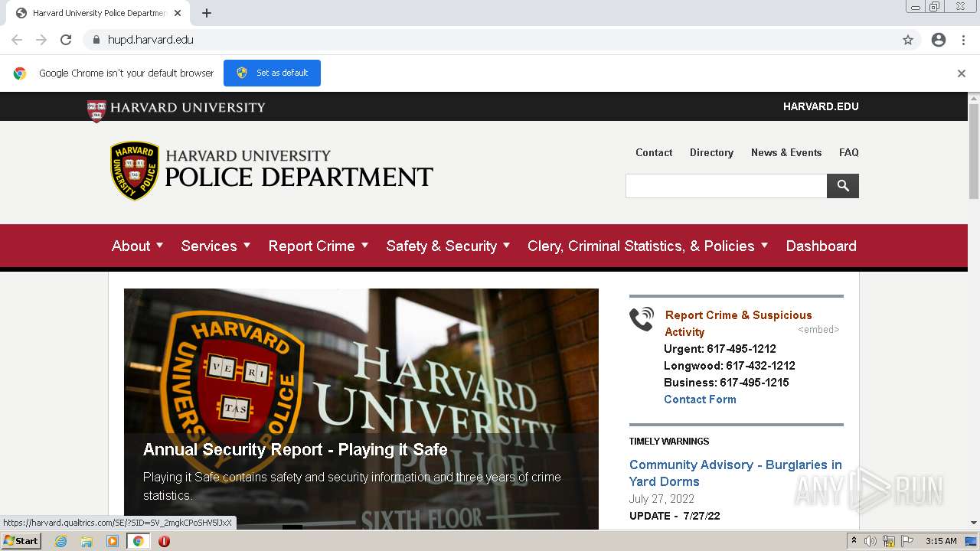Click the network tray icon
Screen dimensions: 980x551
[x=889, y=541]
